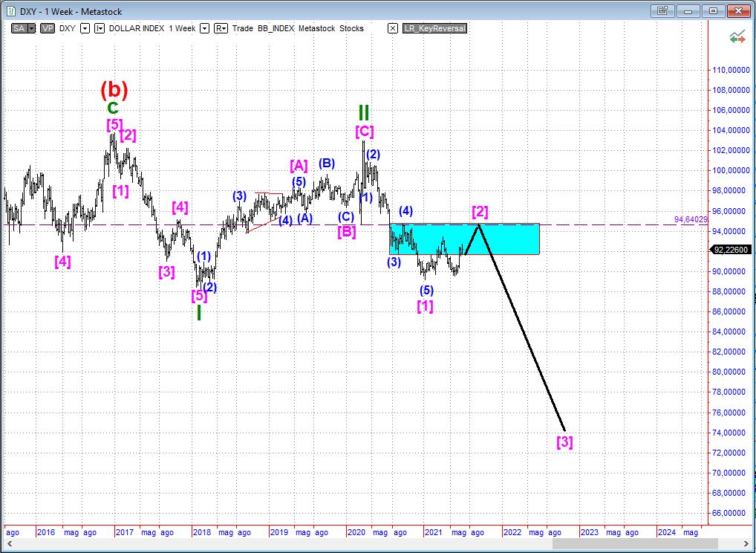Open the R drop-down in chart header
Screen dimensions: 756x553
pos(221,28)
